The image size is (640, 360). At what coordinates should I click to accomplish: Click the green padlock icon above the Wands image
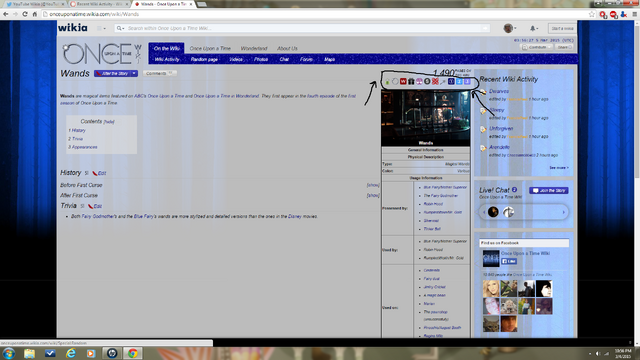[x=387, y=82]
